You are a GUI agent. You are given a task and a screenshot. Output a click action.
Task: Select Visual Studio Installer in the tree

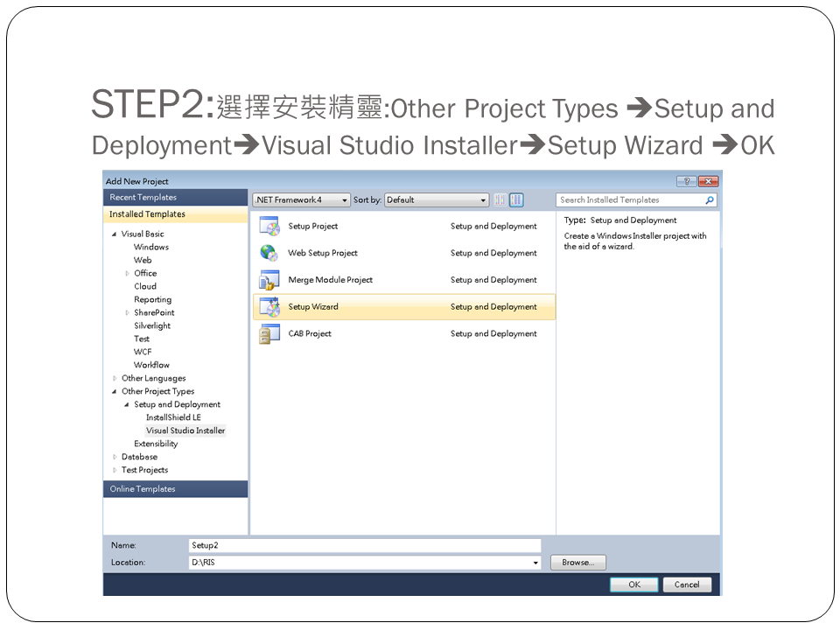click(185, 430)
